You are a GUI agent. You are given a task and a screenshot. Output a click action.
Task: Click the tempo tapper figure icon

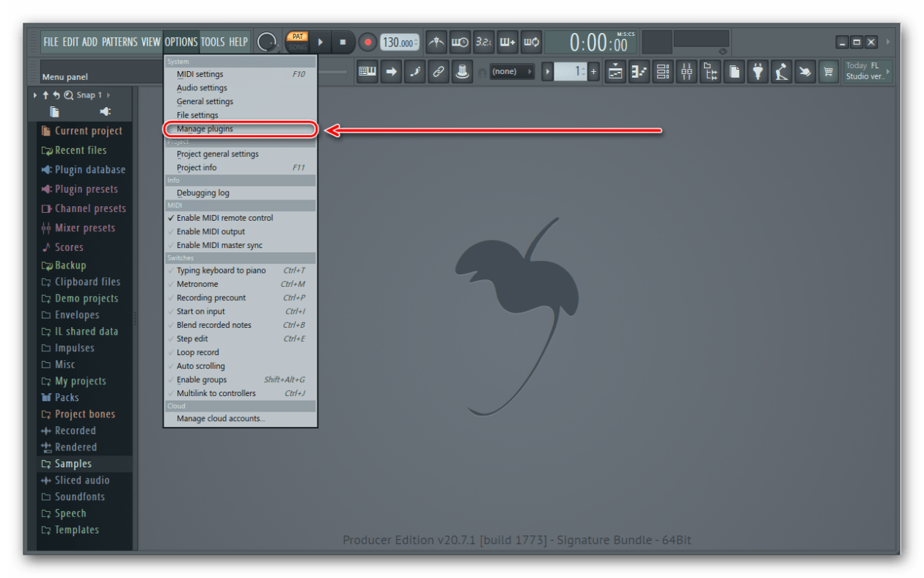[x=782, y=71]
